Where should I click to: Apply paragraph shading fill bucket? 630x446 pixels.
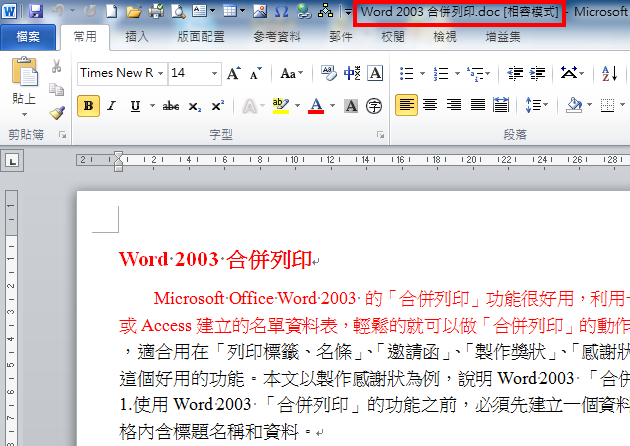click(x=575, y=105)
